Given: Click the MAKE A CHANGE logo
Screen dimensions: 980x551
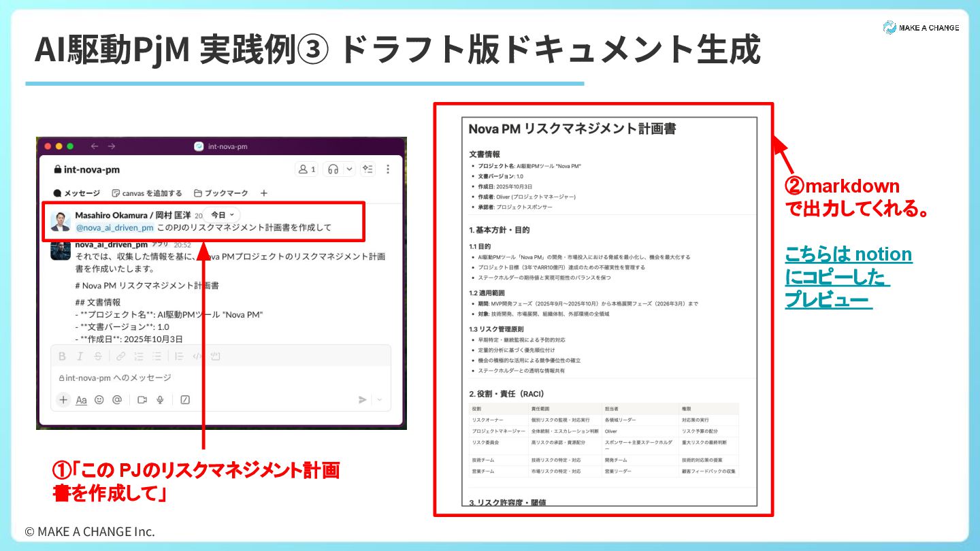Looking at the screenshot, I should [921, 28].
